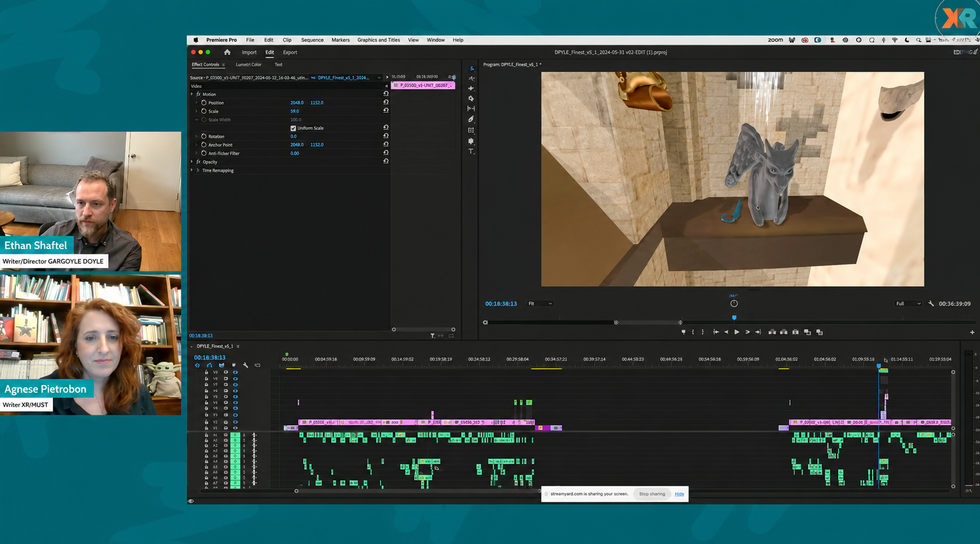This screenshot has height=544, width=980.
Task: Toggle track output eye for V1
Action: pos(235,428)
